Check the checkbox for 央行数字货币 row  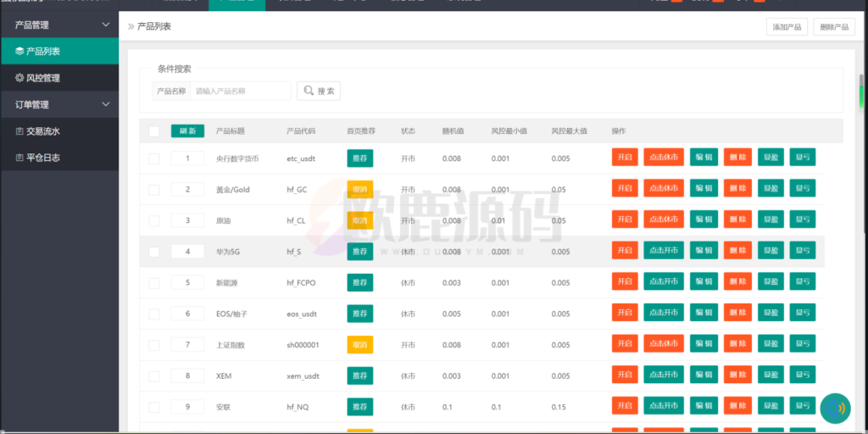click(x=153, y=159)
